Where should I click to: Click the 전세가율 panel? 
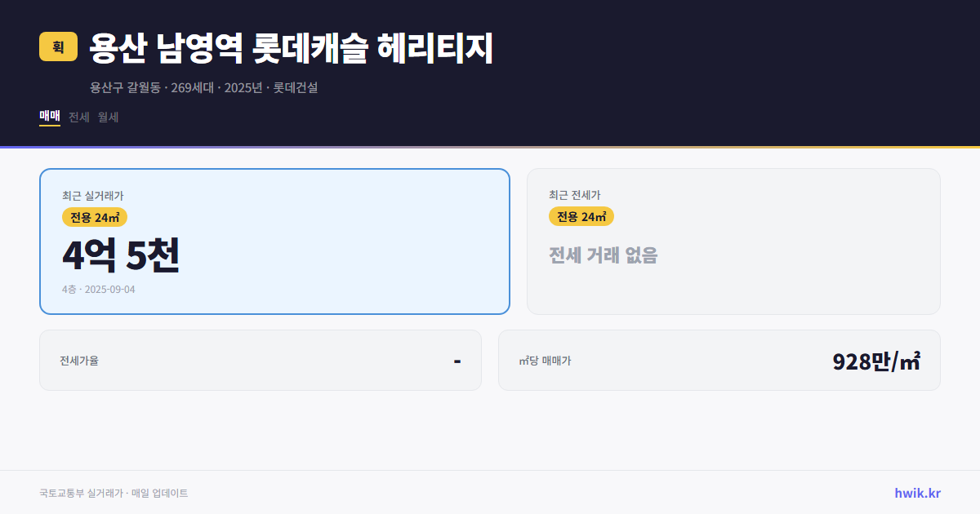[261, 360]
